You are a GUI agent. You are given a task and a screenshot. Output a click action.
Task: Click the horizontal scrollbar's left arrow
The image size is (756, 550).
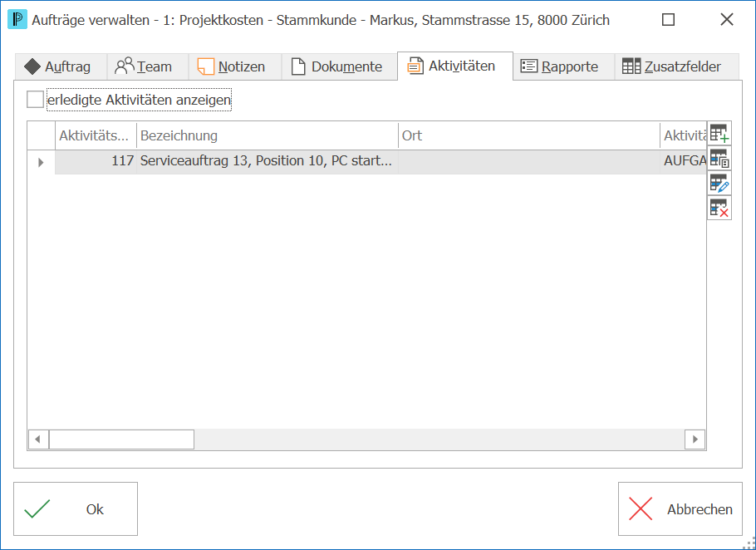tap(38, 440)
